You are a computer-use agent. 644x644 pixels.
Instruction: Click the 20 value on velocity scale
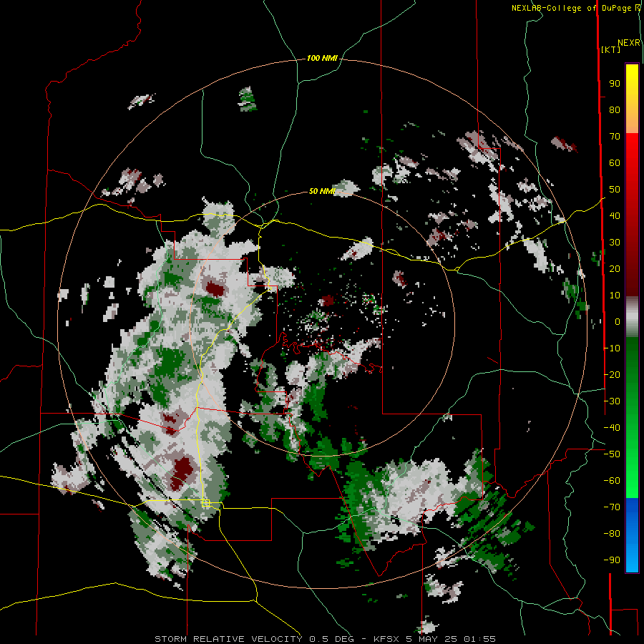coord(615,269)
